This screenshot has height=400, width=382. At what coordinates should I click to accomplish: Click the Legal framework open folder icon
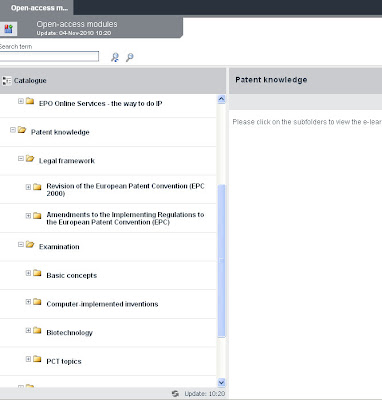click(x=30, y=158)
